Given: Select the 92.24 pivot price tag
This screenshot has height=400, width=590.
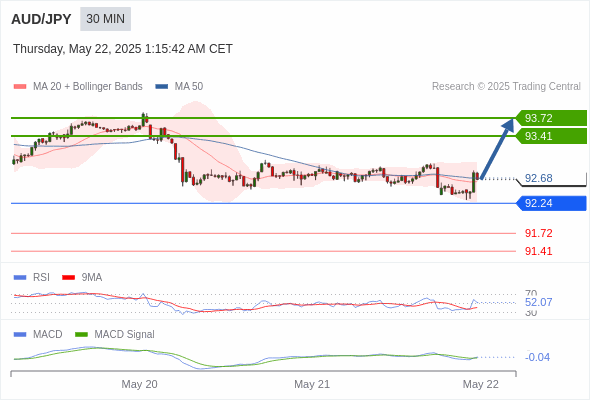Looking at the screenshot, I should [551, 203].
